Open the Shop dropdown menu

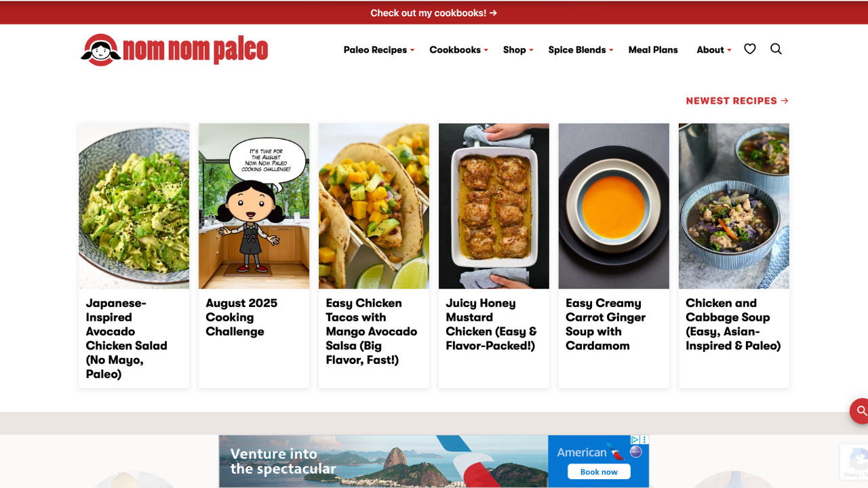pos(518,49)
